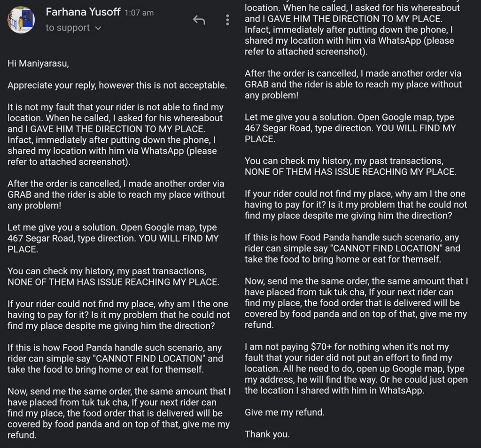Screen dimensions: 481x448
Task: Click 'tuk tuk cha' line in right column
Action: click(x=349, y=292)
